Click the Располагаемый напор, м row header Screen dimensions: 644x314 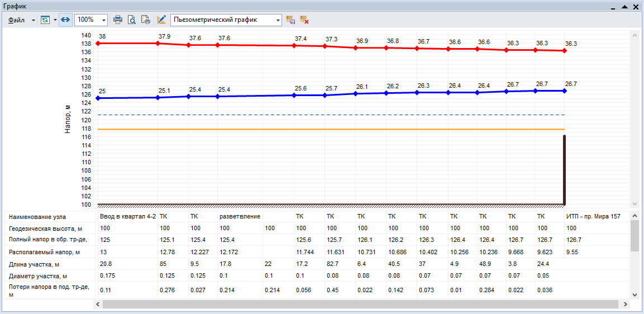[x=51, y=253]
